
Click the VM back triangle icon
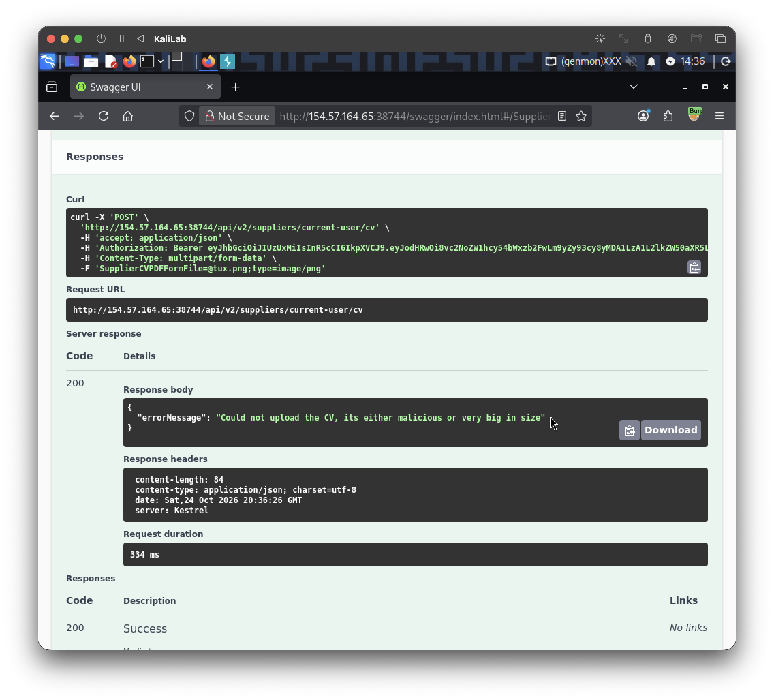140,39
